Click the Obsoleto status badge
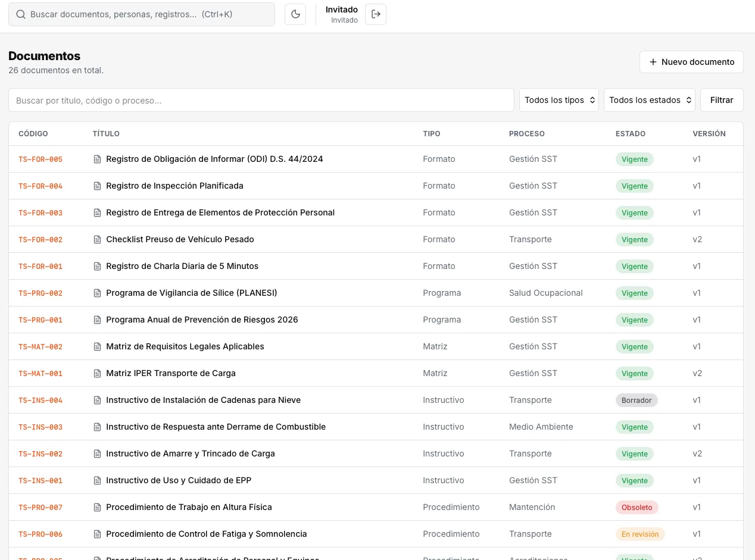 pyautogui.click(x=637, y=507)
